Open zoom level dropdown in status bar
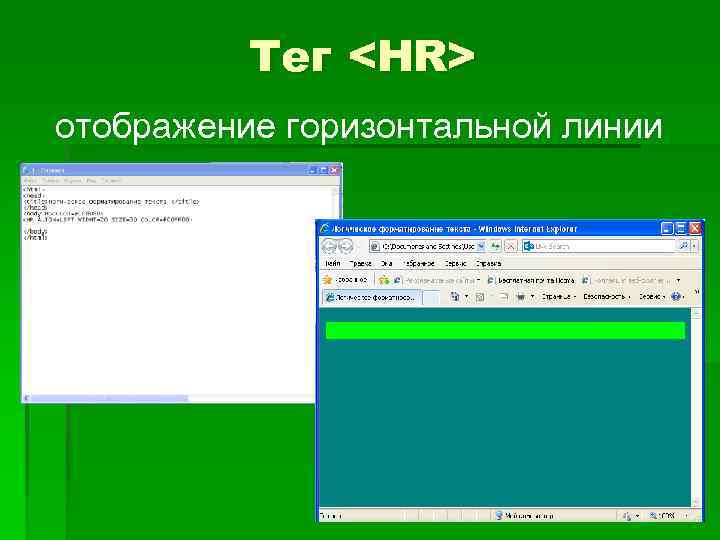Screen dimensions: 720x540 (686, 516)
